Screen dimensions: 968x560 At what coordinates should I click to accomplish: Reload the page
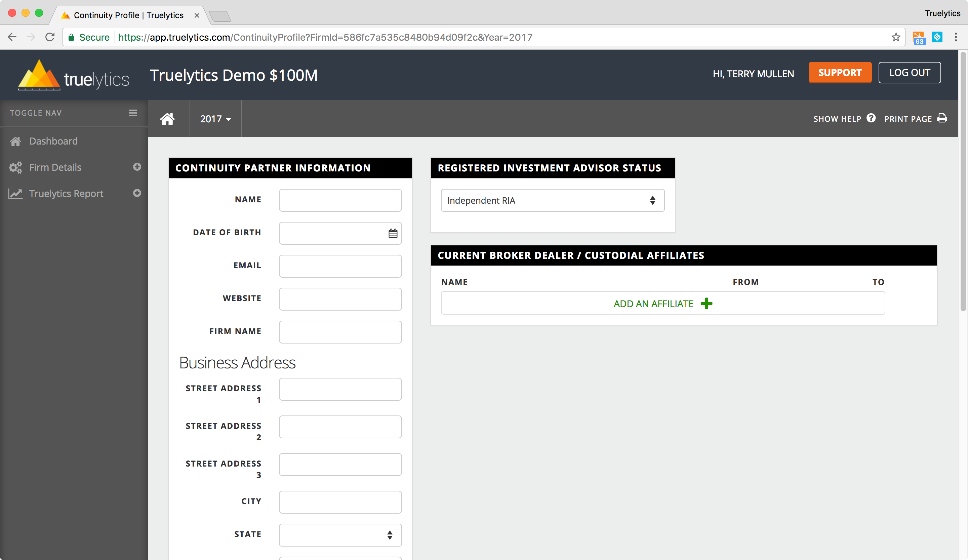coord(50,37)
